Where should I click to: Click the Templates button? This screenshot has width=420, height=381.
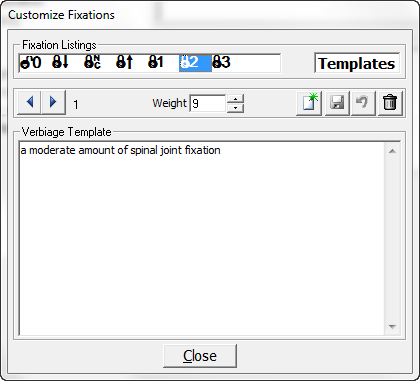point(357,63)
